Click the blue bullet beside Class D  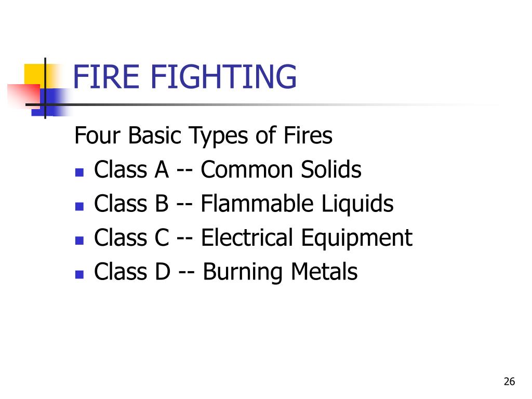coord(79,274)
